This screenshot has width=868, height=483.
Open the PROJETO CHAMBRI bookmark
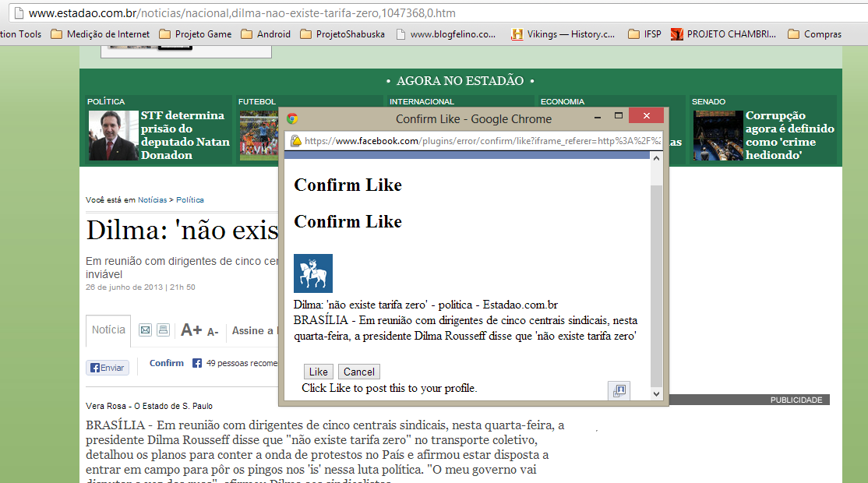723,34
